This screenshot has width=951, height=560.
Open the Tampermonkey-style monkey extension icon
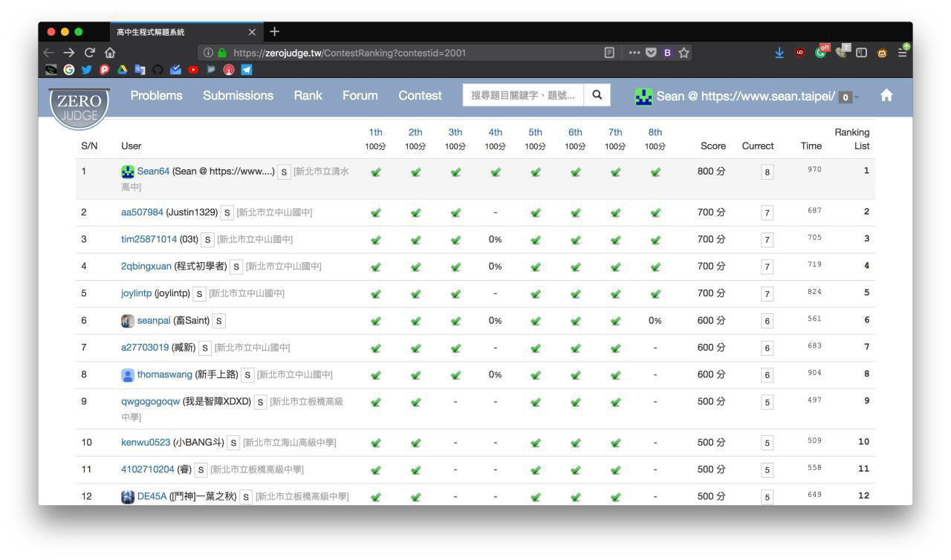883,53
